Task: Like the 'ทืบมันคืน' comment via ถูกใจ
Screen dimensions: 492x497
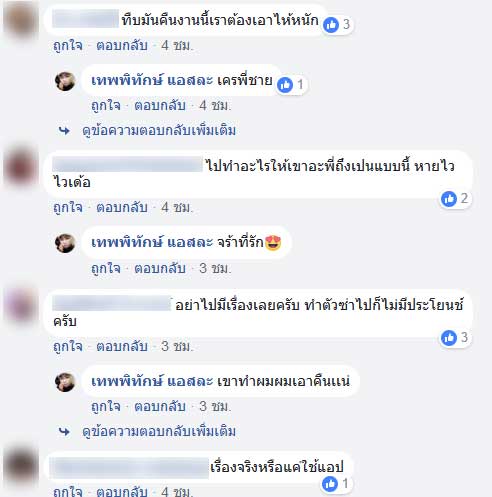Action: [x=68, y=45]
